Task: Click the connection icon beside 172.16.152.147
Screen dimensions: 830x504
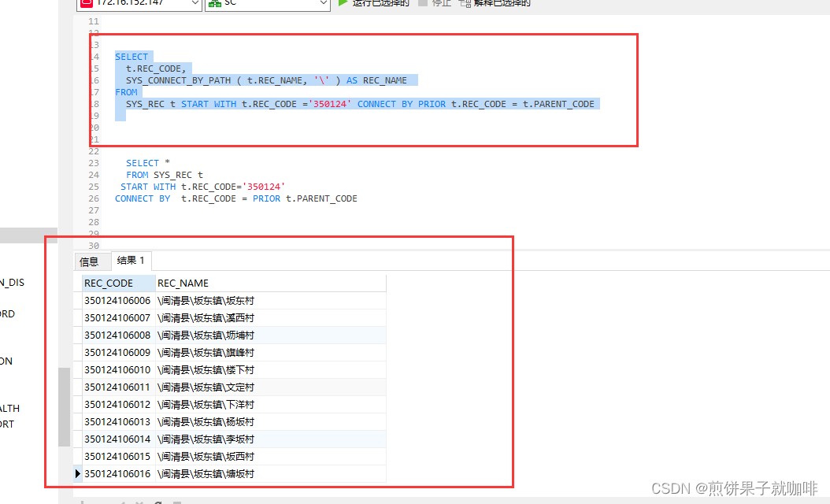Action: pos(87,3)
